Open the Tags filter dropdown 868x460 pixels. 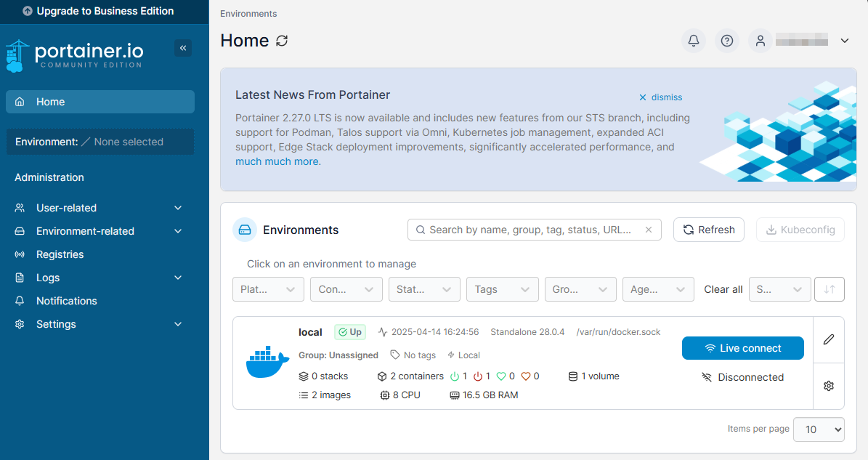point(503,289)
